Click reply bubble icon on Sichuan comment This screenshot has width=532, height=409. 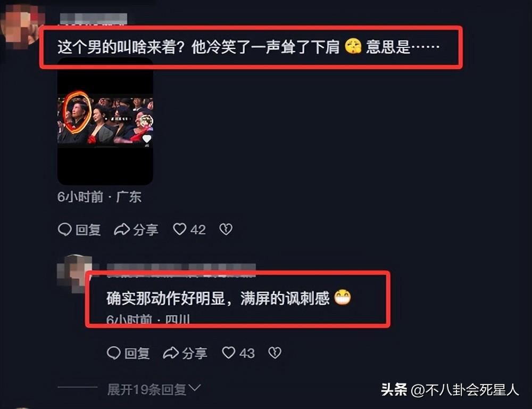pyautogui.click(x=114, y=353)
